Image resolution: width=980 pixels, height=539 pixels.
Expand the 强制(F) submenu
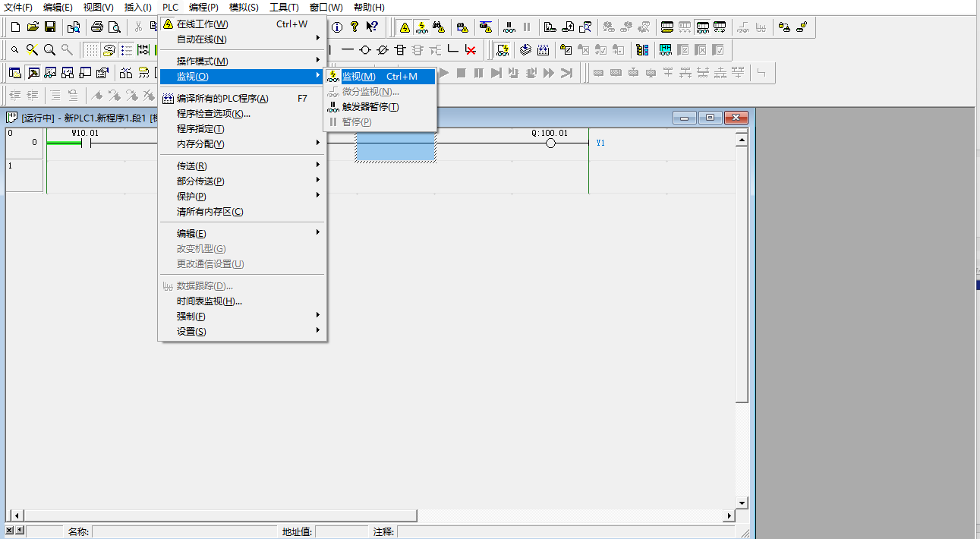(x=242, y=317)
